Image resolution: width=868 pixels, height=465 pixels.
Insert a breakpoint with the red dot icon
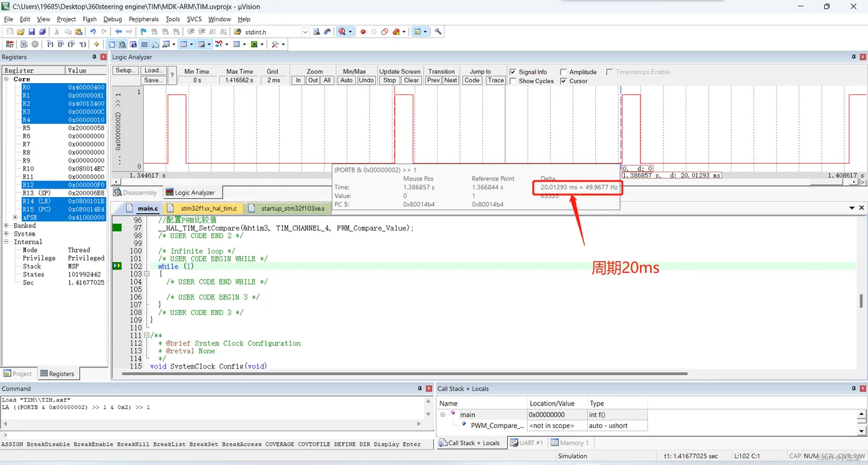(363, 32)
